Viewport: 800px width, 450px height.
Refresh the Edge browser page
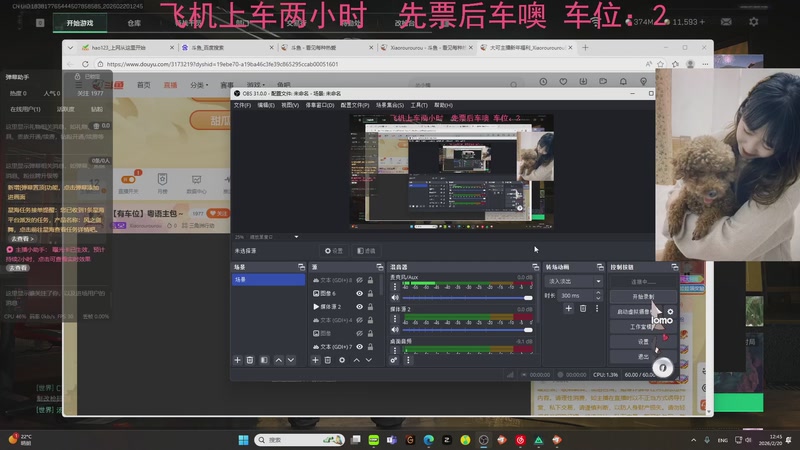85,64
